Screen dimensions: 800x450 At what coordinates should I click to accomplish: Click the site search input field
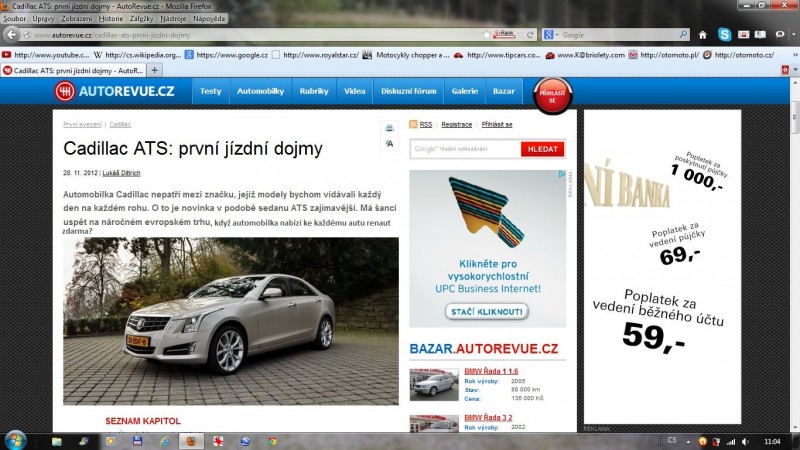pos(465,149)
